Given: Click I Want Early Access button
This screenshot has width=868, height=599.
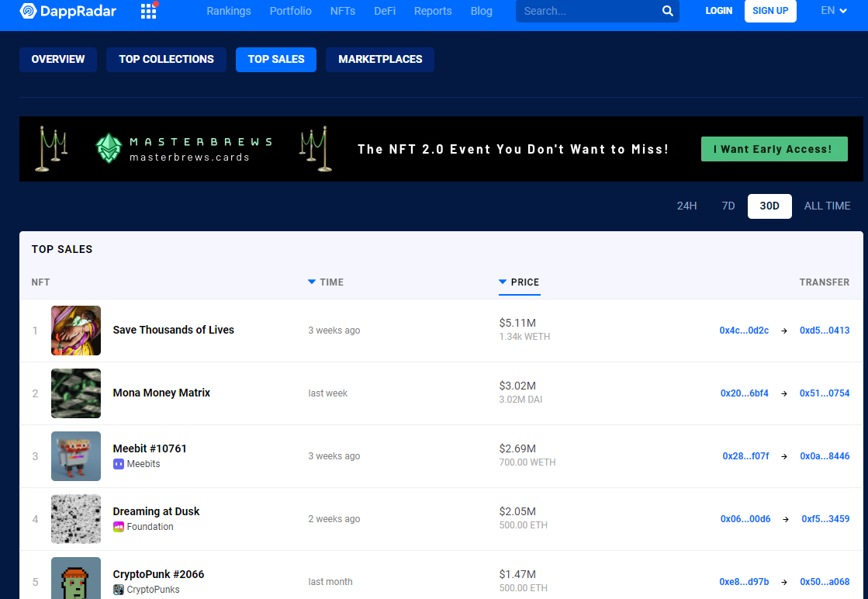Looking at the screenshot, I should (x=772, y=149).
